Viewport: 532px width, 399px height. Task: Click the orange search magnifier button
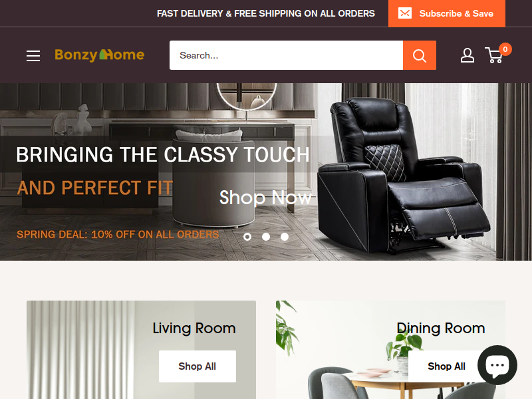click(x=420, y=55)
